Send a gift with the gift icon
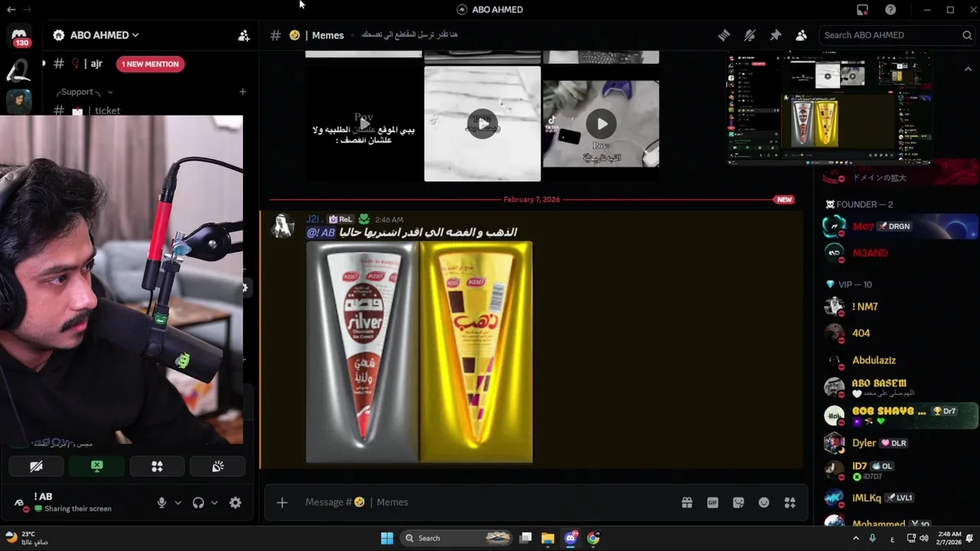Screen dimensions: 980x551 (687, 503)
